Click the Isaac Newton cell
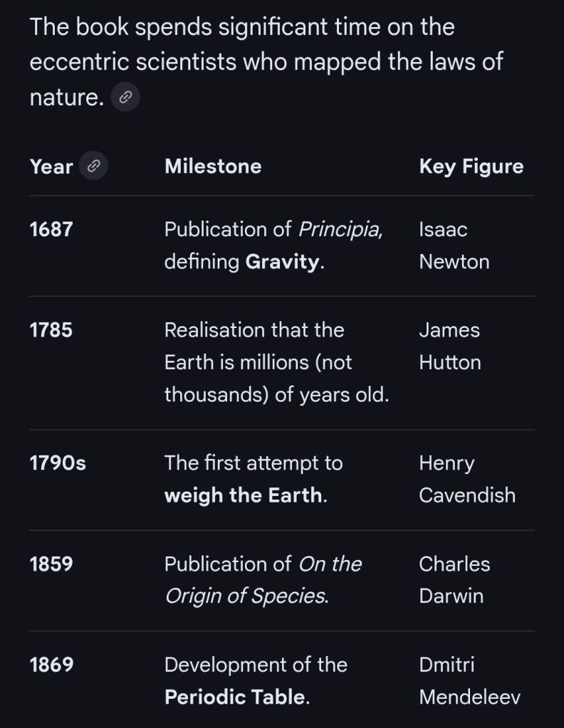The width and height of the screenshot is (564, 728). 454,246
